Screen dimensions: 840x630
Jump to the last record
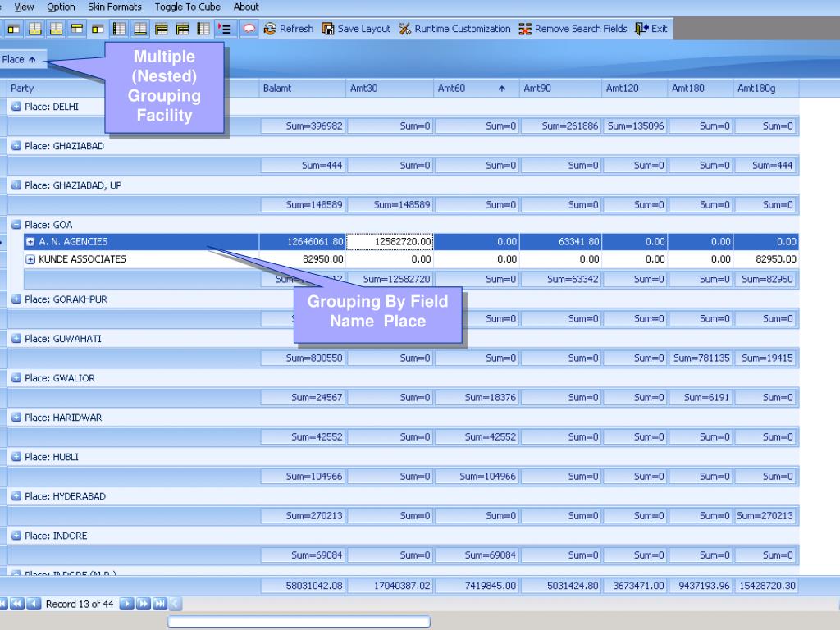pos(159,604)
